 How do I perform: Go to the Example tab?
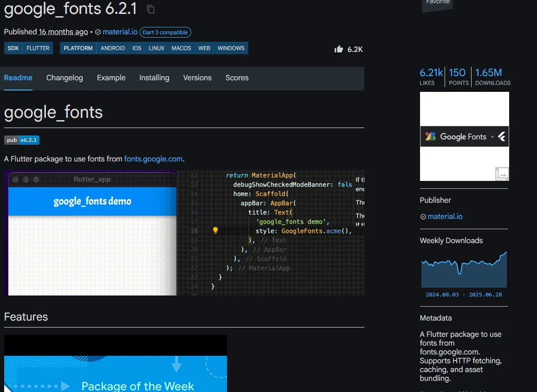pos(111,78)
